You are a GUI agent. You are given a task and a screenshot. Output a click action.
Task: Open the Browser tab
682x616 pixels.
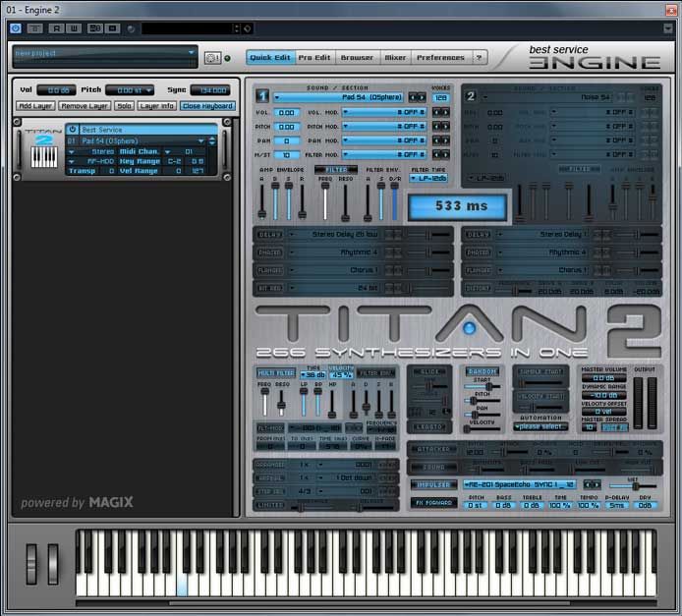pos(357,57)
